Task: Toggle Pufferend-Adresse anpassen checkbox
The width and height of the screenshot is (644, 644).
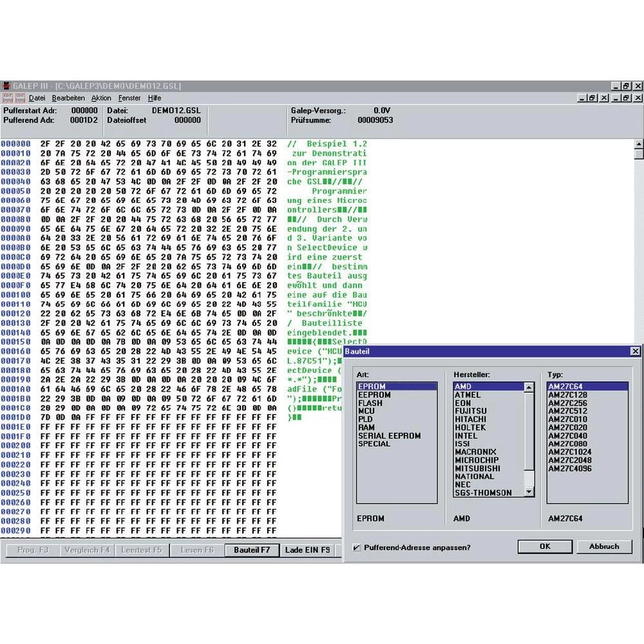Action: pos(357,547)
